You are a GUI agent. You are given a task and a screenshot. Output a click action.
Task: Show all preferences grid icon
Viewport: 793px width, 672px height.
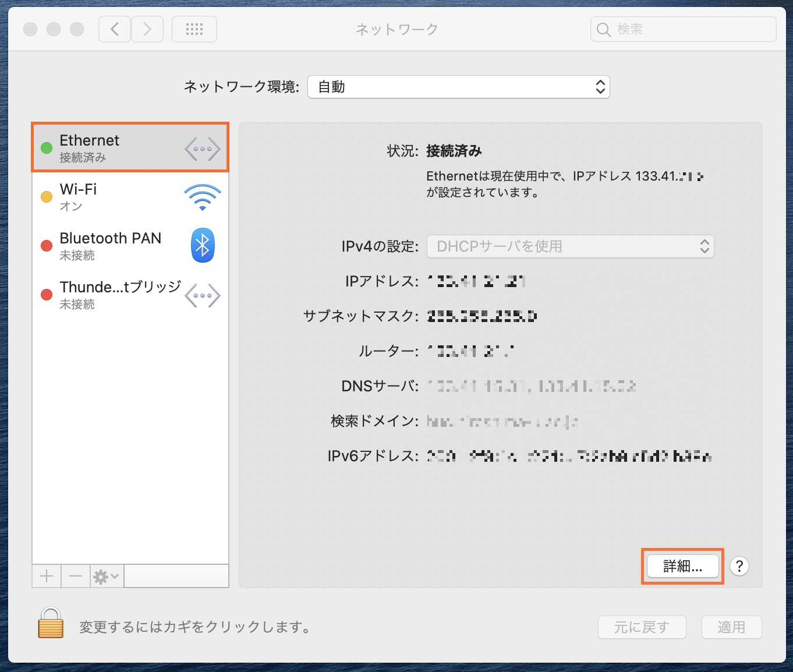(x=194, y=29)
